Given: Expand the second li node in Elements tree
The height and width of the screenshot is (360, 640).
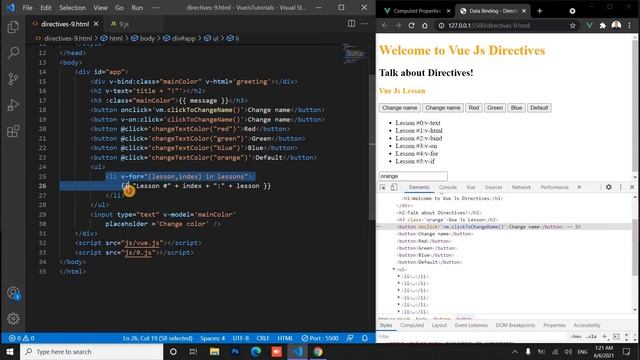Looking at the screenshot, I should [x=398, y=283].
